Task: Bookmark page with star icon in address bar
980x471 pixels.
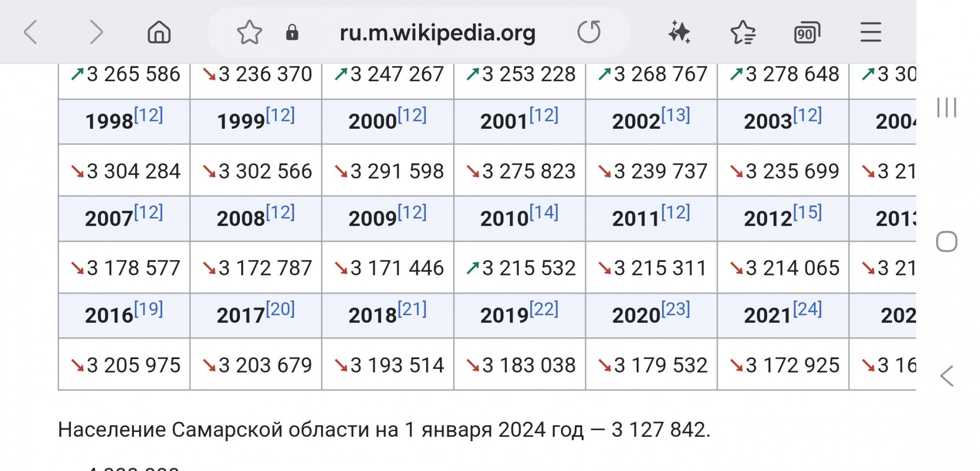Action: click(249, 32)
